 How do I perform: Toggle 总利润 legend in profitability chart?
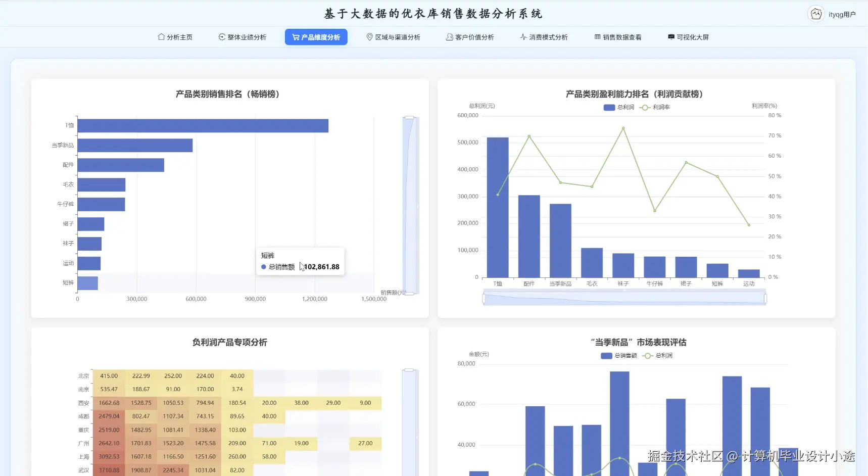click(x=619, y=107)
